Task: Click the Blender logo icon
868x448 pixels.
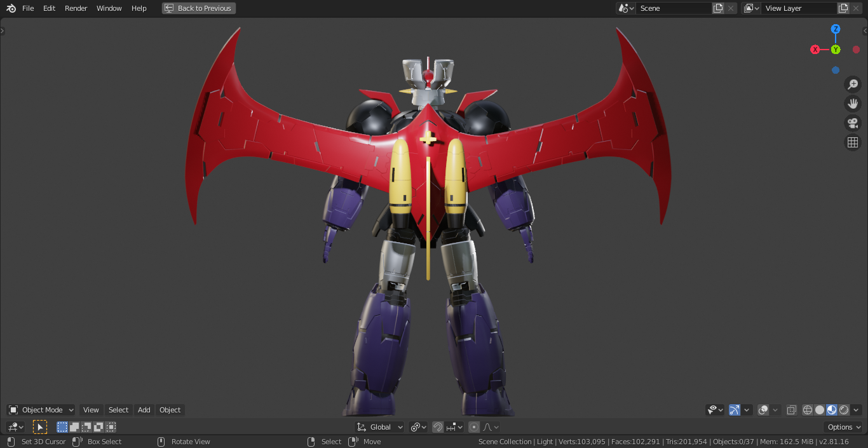Action: point(11,8)
